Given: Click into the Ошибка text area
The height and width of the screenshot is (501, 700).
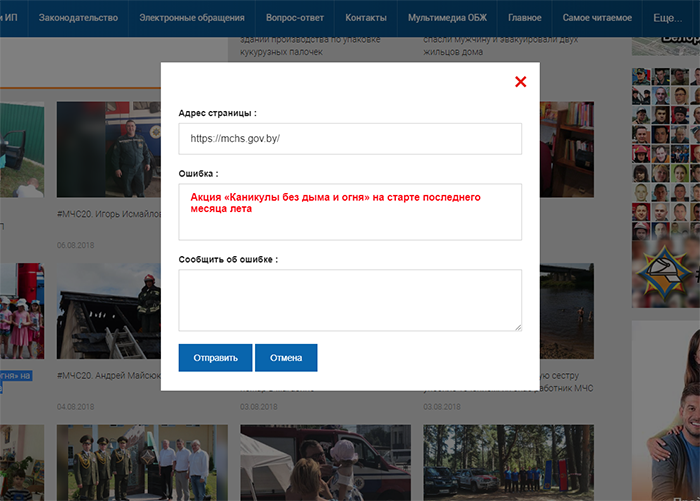Looking at the screenshot, I should (350, 212).
